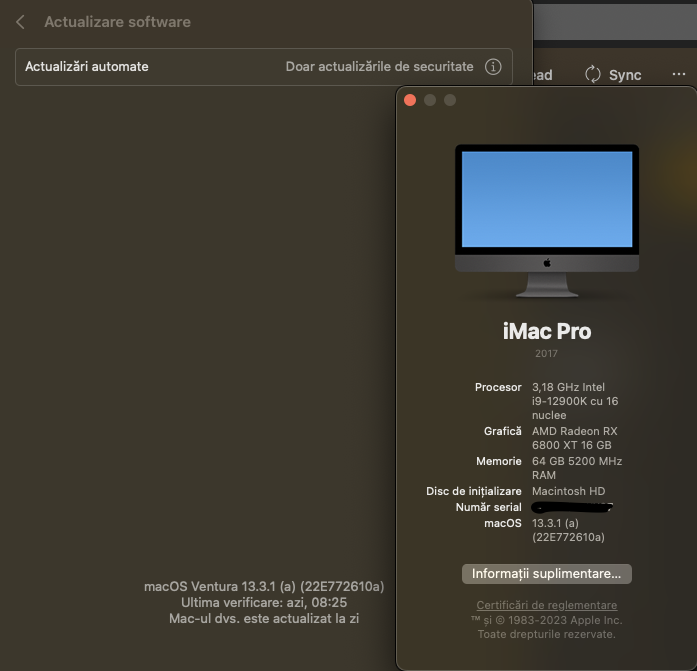Click the iMac Pro heading

click(x=547, y=331)
